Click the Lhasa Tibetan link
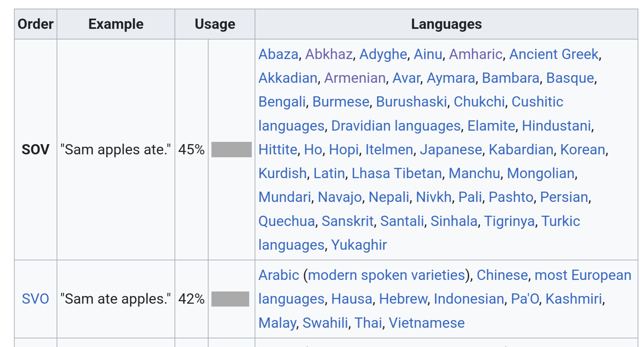The width and height of the screenshot is (644, 347). [x=397, y=173]
